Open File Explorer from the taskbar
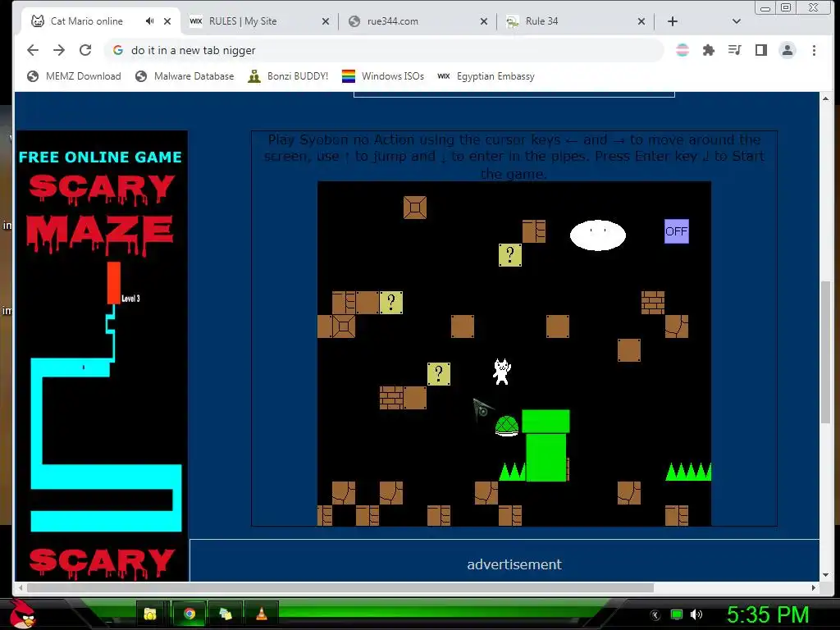 149,614
